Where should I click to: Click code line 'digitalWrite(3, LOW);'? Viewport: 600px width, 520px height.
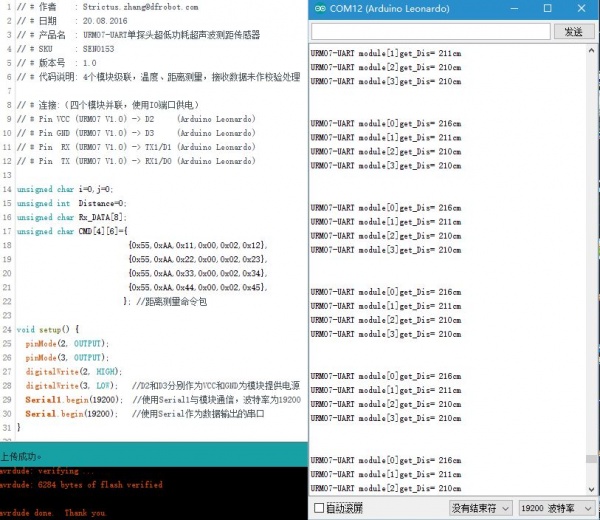pyautogui.click(x=72, y=386)
